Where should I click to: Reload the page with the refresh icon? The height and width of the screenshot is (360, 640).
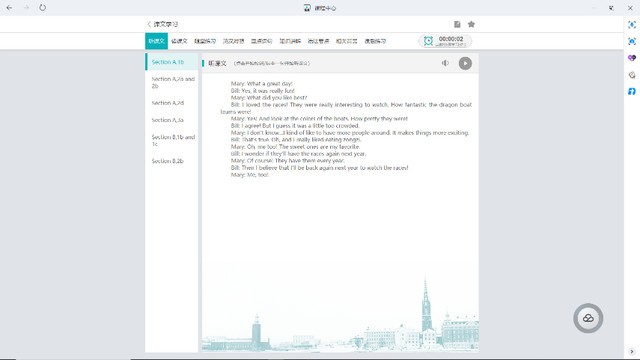tap(42, 8)
